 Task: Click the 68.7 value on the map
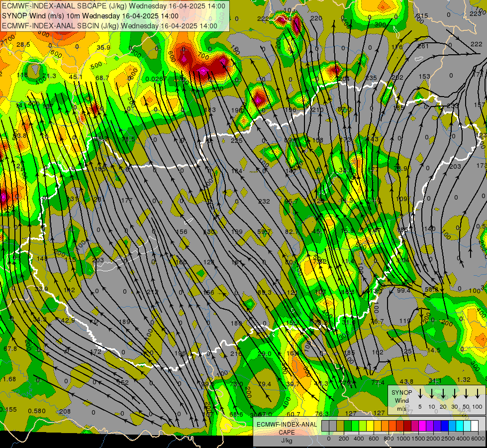pyautogui.click(x=102, y=78)
